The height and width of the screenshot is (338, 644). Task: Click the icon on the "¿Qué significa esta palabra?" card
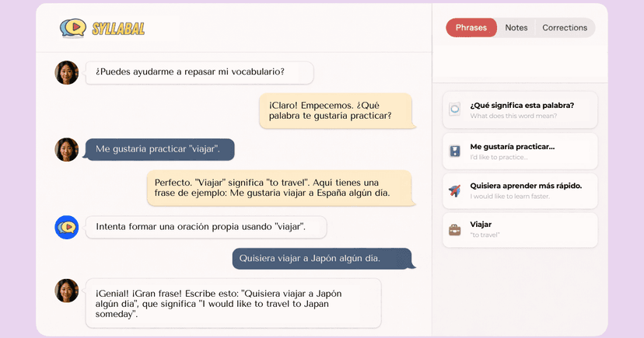[455, 109]
